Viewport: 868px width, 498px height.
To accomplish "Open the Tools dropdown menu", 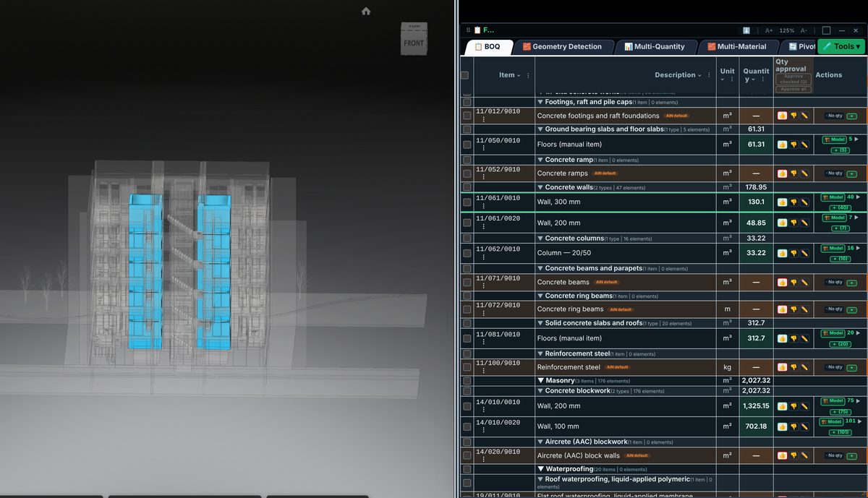I will (841, 46).
